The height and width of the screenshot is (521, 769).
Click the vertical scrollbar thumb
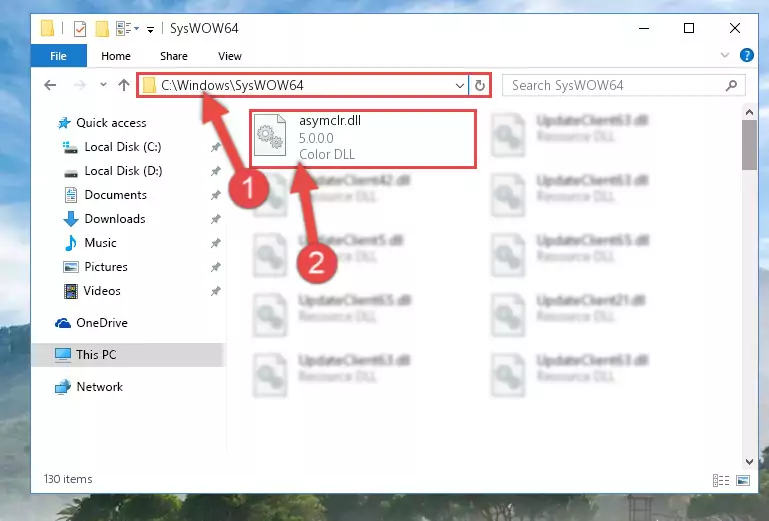pyautogui.click(x=749, y=145)
